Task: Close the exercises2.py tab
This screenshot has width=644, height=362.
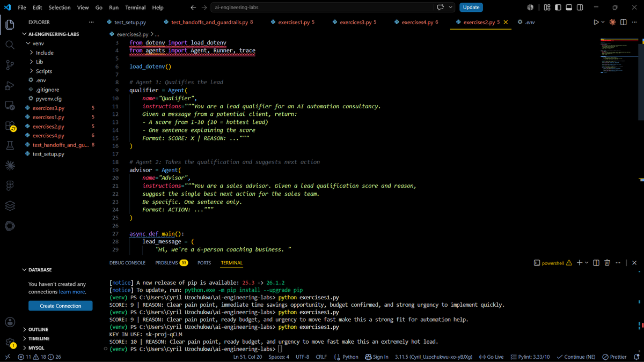Action: coord(506,22)
